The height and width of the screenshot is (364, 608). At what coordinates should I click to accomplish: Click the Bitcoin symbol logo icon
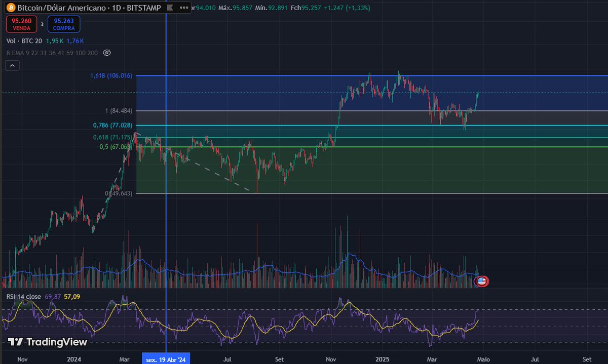click(11, 8)
